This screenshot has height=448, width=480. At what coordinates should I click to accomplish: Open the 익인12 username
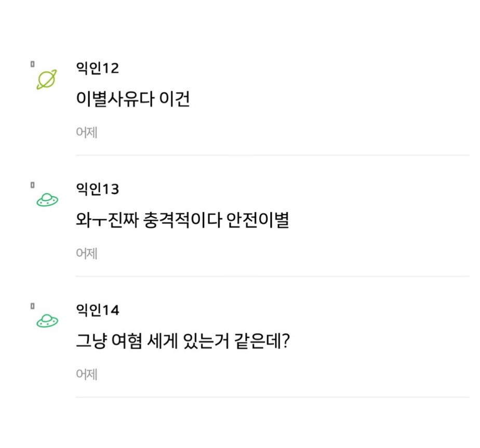point(98,68)
